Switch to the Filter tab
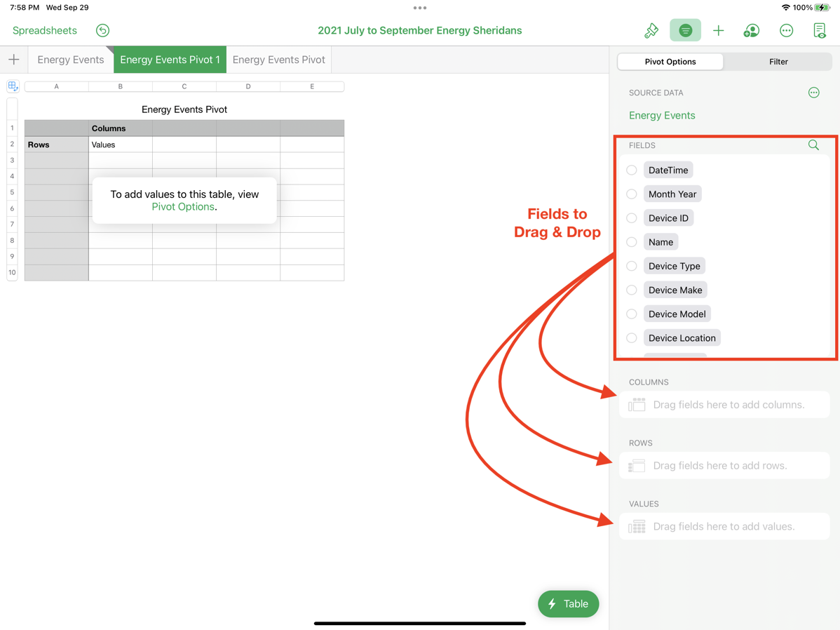The width and height of the screenshot is (840, 630). tap(778, 62)
